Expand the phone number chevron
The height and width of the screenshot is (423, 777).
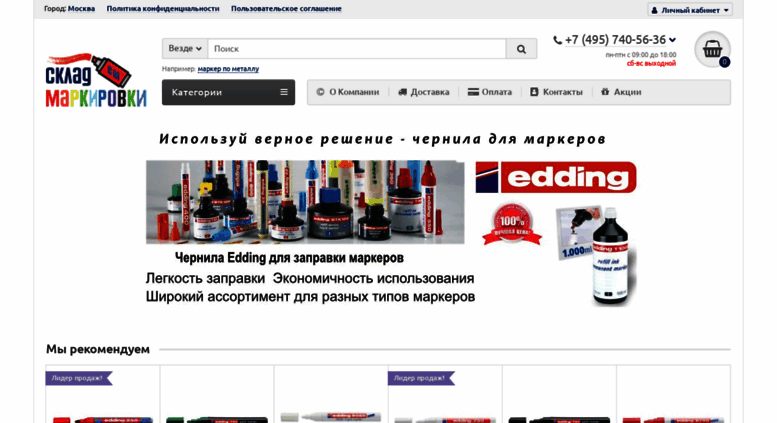tap(672, 40)
